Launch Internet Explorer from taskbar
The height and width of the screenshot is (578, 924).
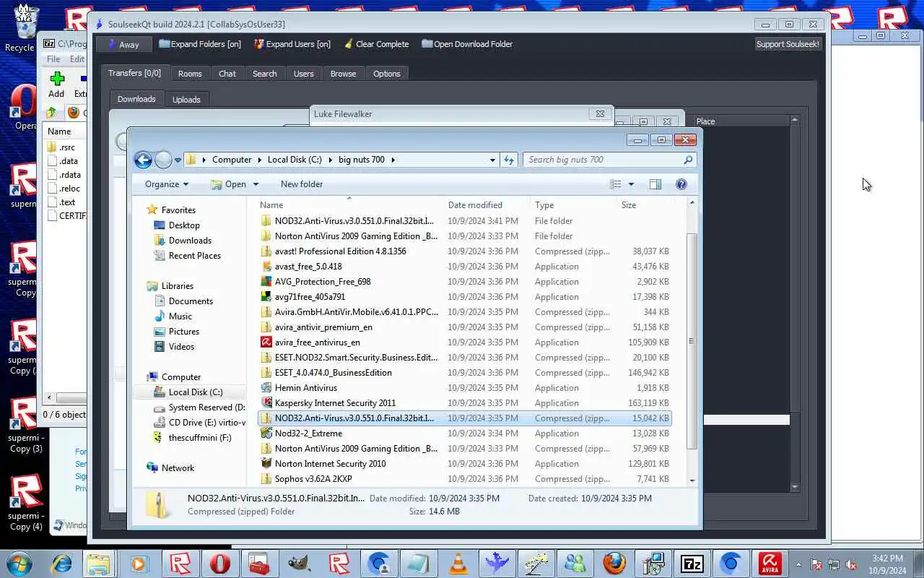pos(61,564)
